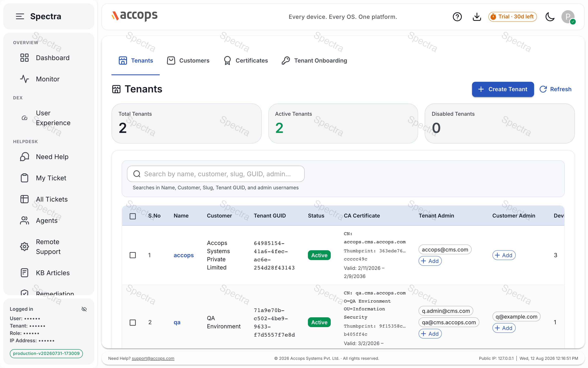The width and height of the screenshot is (588, 368).
Task: Click the q@example.com customer admin chip
Action: click(x=516, y=316)
